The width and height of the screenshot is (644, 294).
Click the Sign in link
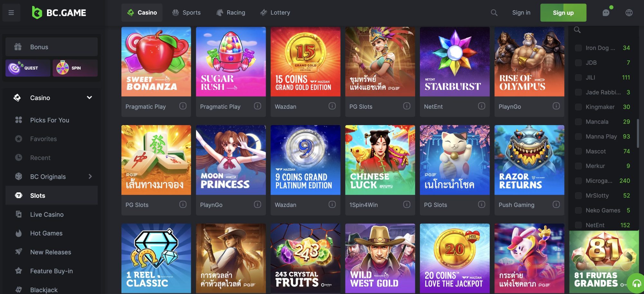pyautogui.click(x=521, y=13)
